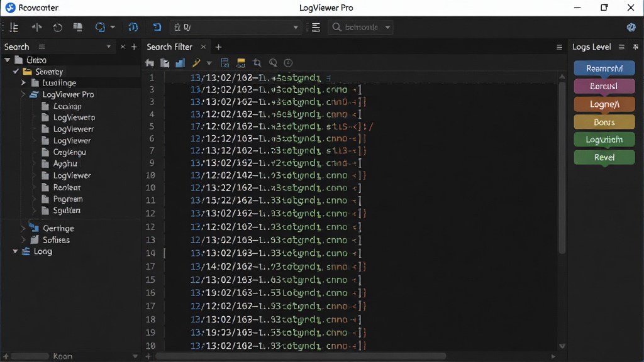This screenshot has height=362, width=644.
Task: Open the Logs Level panel menu
Action: point(621,47)
